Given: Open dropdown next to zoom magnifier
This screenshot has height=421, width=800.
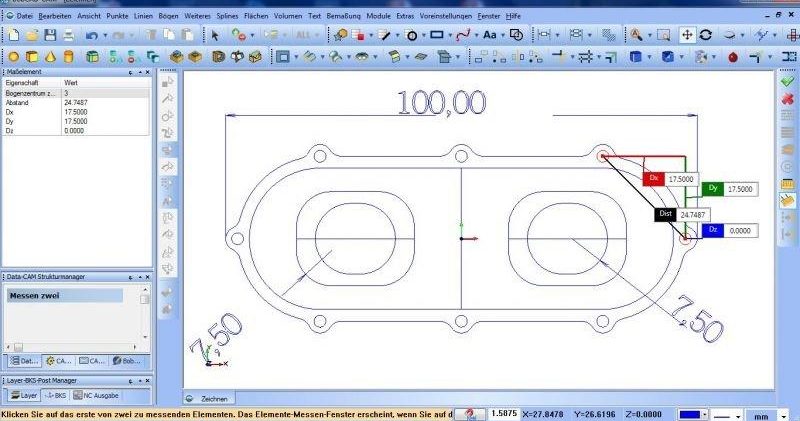Looking at the screenshot, I should [649, 35].
